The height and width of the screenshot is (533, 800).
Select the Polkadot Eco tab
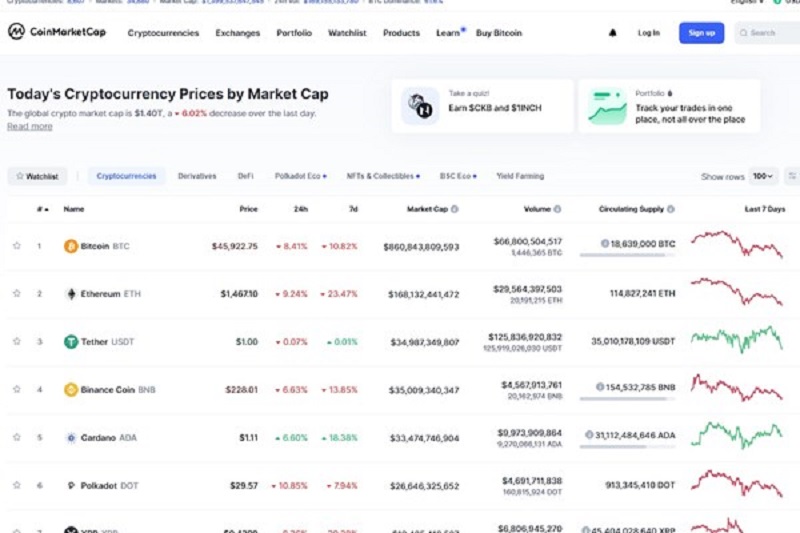pos(301,176)
